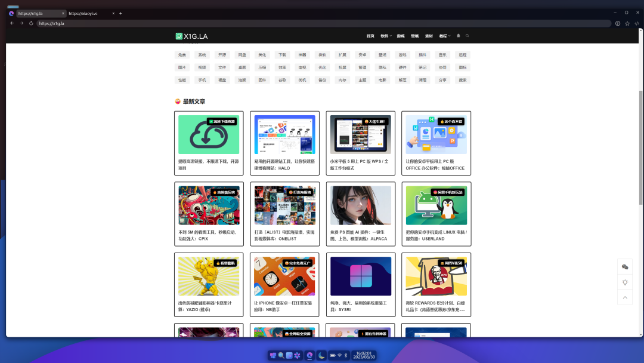644x363 pixels.
Task: Click the battery icon in system tray
Action: [333, 356]
